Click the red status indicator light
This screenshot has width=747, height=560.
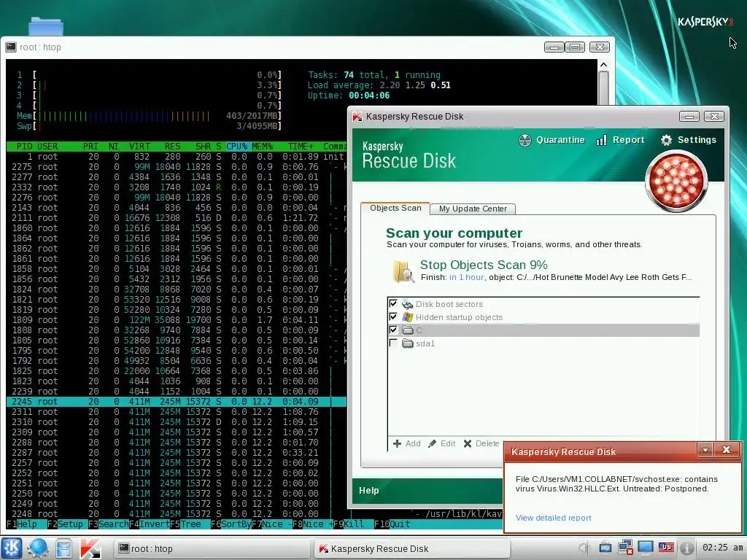click(x=676, y=181)
